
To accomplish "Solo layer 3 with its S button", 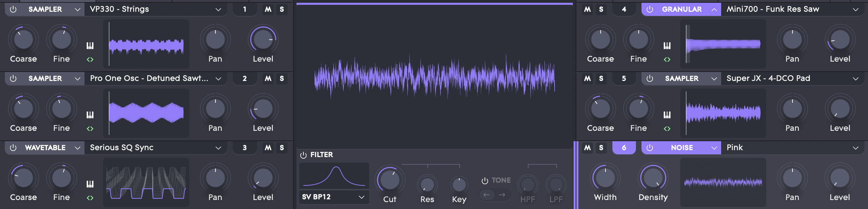I will pos(282,148).
